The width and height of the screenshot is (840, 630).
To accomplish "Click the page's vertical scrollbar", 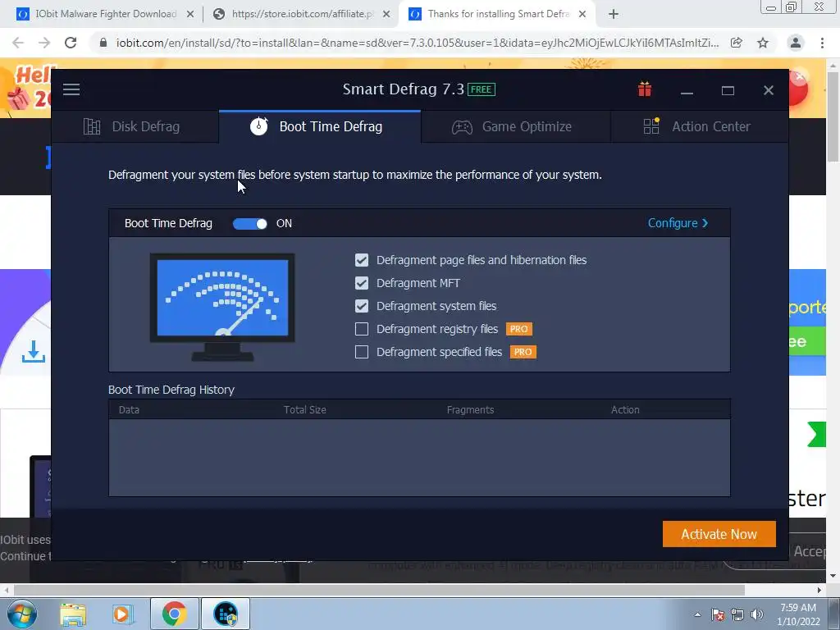I will [x=833, y=115].
